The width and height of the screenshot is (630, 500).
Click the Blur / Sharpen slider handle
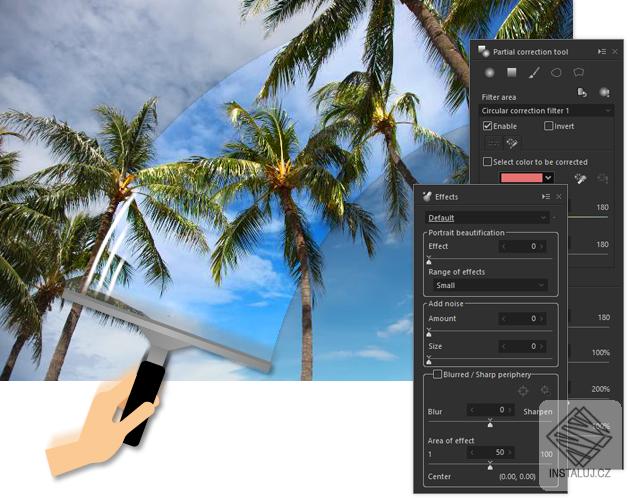490,423
